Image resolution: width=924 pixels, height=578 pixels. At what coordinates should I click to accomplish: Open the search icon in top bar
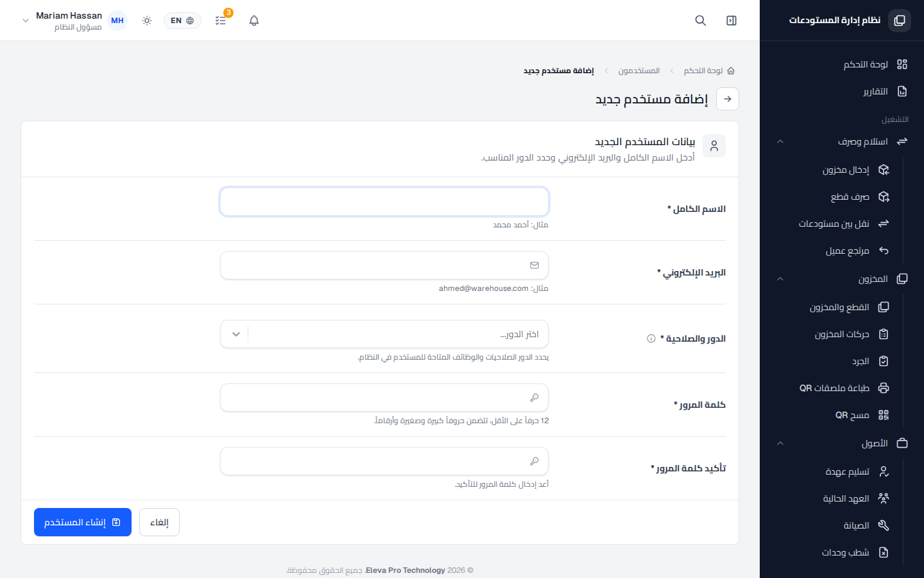[701, 21]
